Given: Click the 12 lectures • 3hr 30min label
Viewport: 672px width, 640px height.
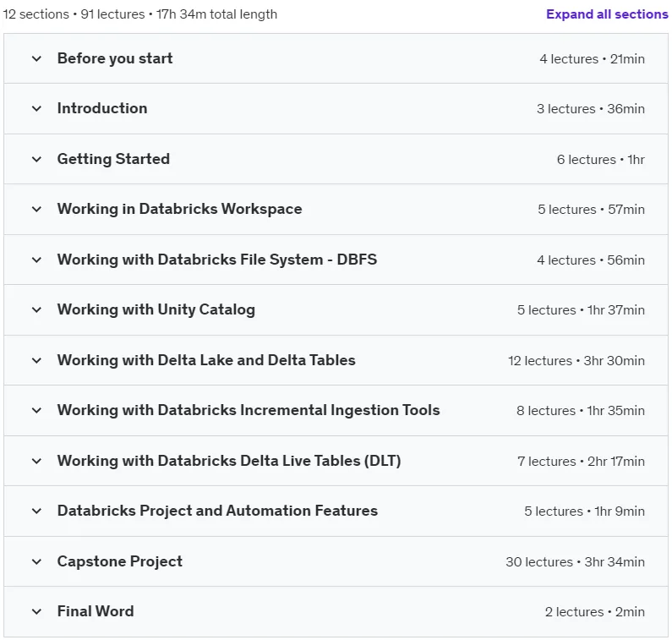Looking at the screenshot, I should coord(576,361).
